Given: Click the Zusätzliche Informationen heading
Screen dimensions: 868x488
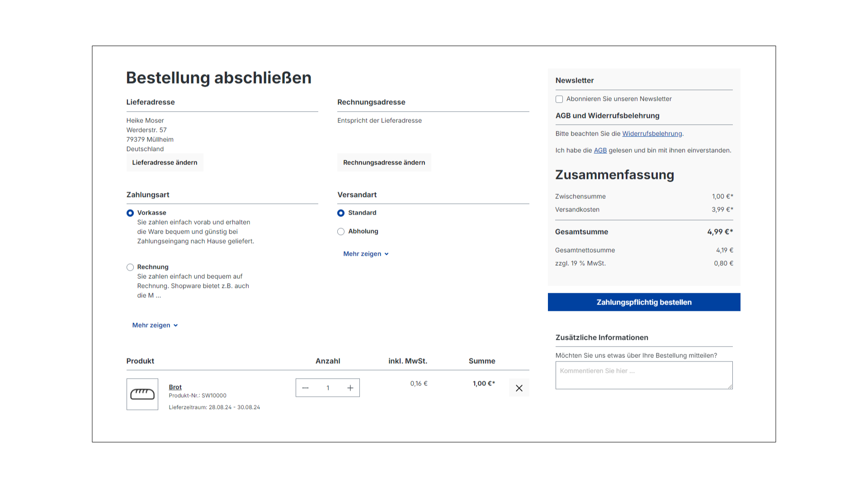Looking at the screenshot, I should [602, 338].
